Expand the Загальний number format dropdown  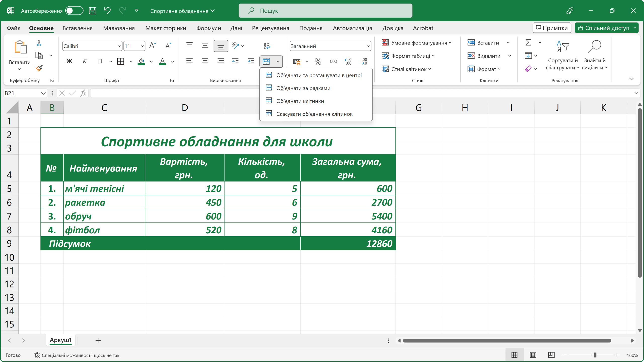[x=368, y=46]
